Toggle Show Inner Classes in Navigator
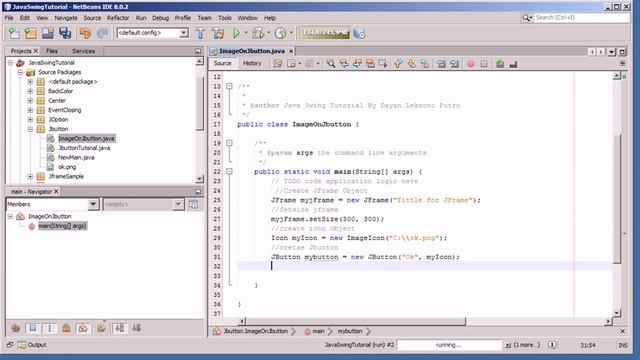This screenshot has width=640, height=360. 83,328
